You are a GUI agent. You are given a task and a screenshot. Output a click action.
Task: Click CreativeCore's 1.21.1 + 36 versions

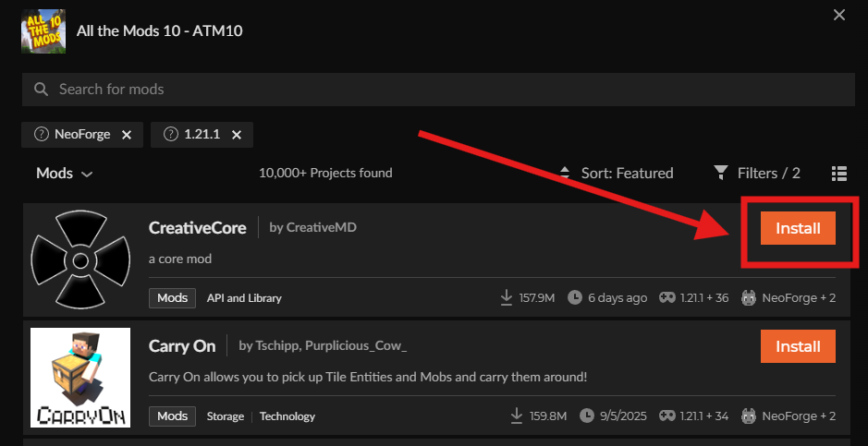click(x=704, y=298)
